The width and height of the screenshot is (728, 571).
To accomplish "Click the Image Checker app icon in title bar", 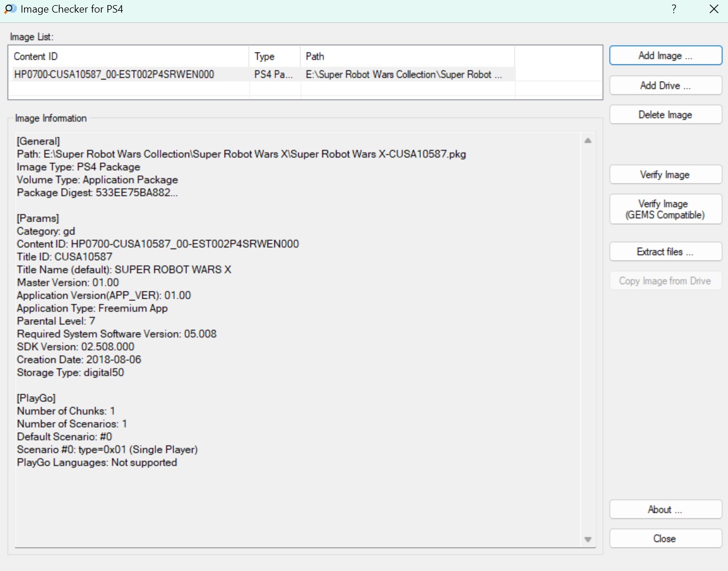I will click(10, 9).
